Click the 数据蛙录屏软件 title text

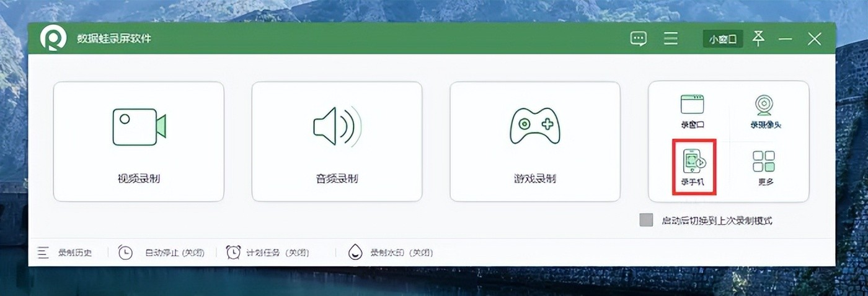click(113, 39)
